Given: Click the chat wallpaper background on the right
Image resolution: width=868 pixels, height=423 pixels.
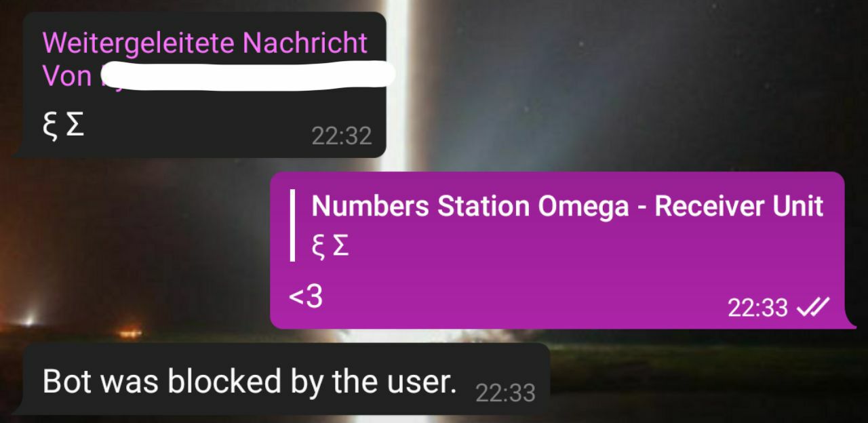Looking at the screenshot, I should coord(678,88).
